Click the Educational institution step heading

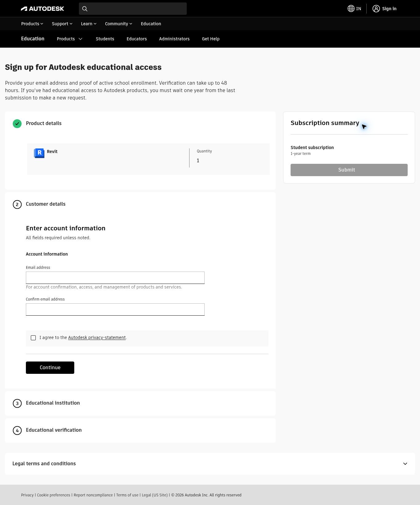pos(53,403)
